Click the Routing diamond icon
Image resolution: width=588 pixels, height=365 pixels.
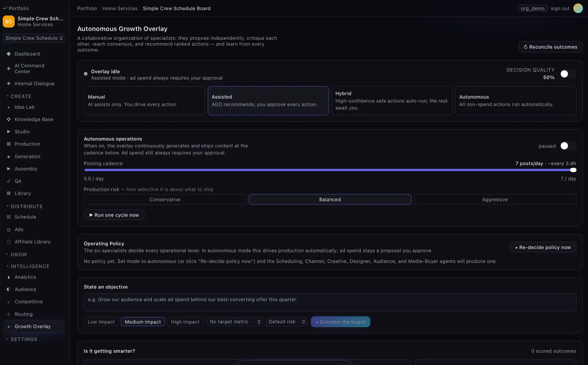point(9,314)
